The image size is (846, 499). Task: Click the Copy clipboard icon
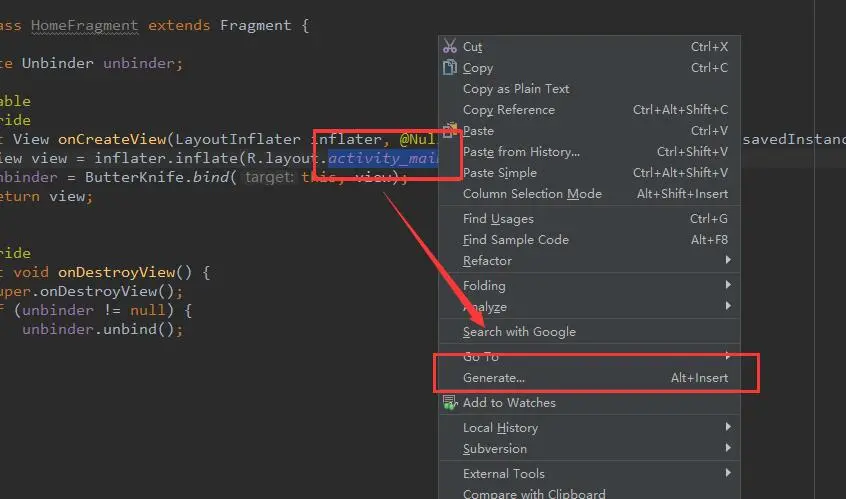click(x=449, y=67)
